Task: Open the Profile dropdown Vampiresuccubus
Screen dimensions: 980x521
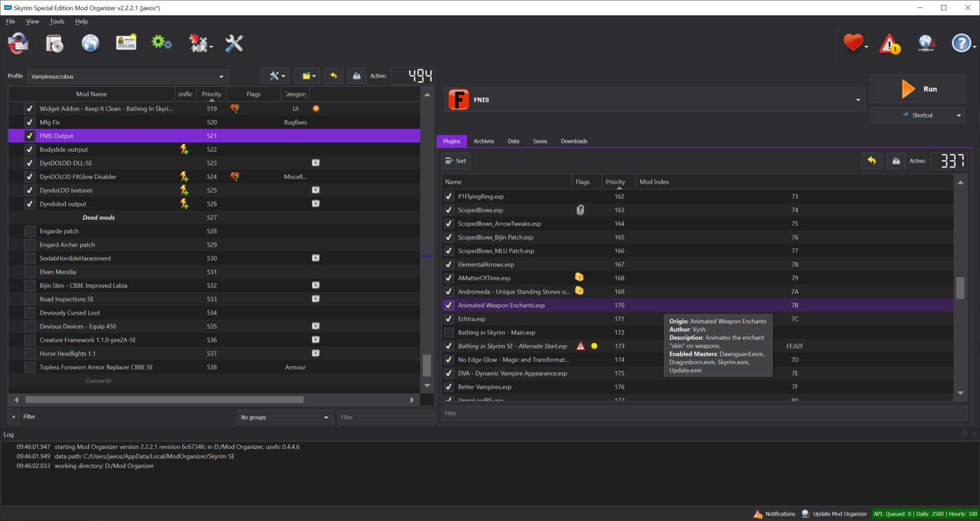Action: [x=128, y=77]
